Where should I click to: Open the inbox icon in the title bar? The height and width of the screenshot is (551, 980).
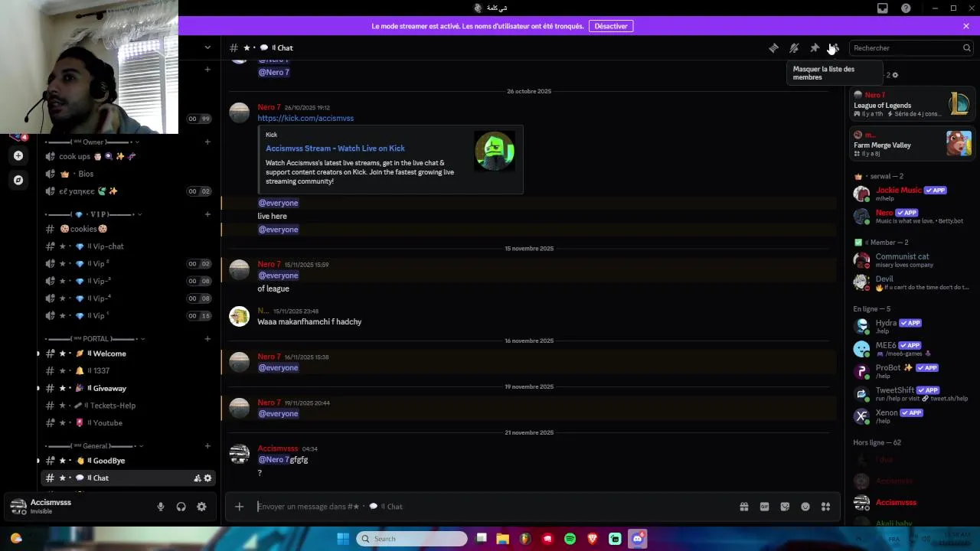(883, 8)
